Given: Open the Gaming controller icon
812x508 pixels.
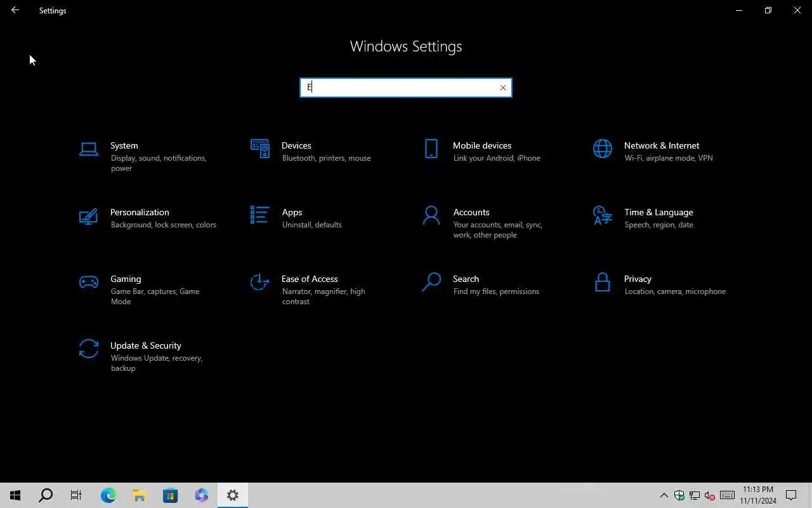Looking at the screenshot, I should click(x=89, y=282).
